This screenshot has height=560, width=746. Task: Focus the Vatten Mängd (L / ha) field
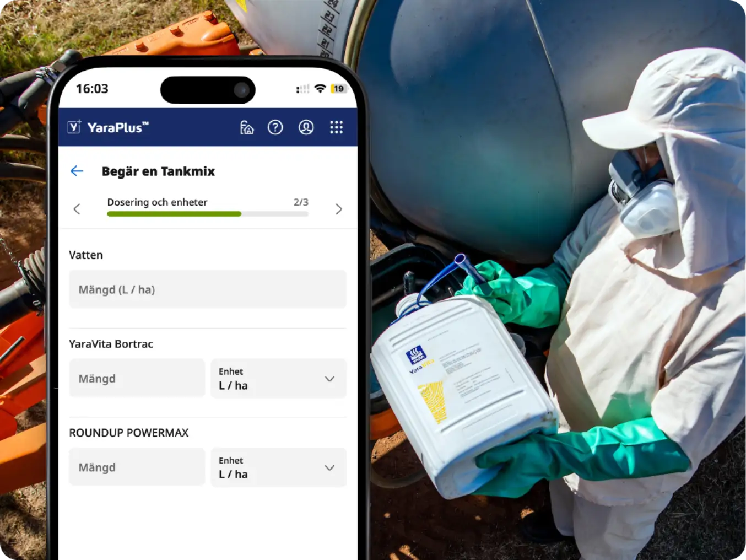[208, 289]
